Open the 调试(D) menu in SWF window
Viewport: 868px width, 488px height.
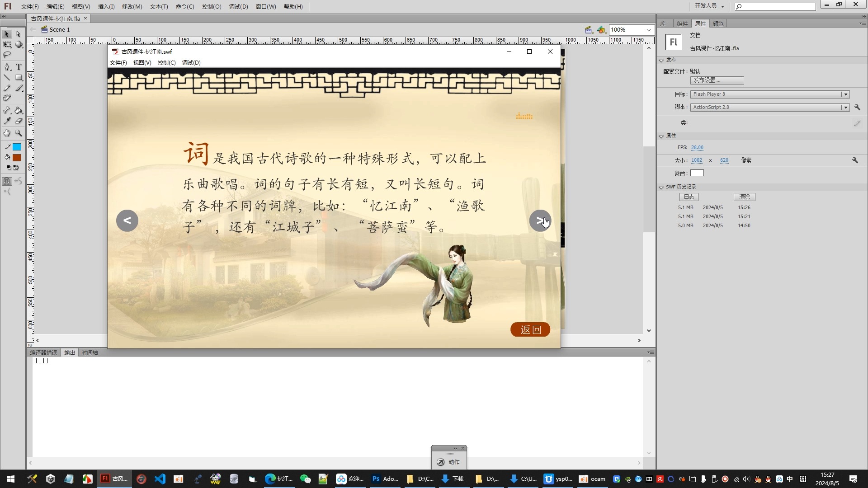tap(191, 63)
